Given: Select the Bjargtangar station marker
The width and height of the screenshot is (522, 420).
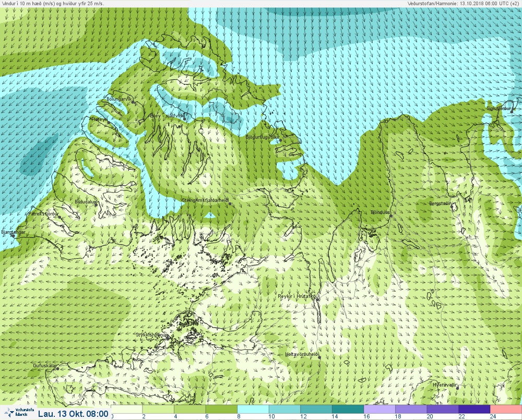Looking at the screenshot, I should coord(14,235).
